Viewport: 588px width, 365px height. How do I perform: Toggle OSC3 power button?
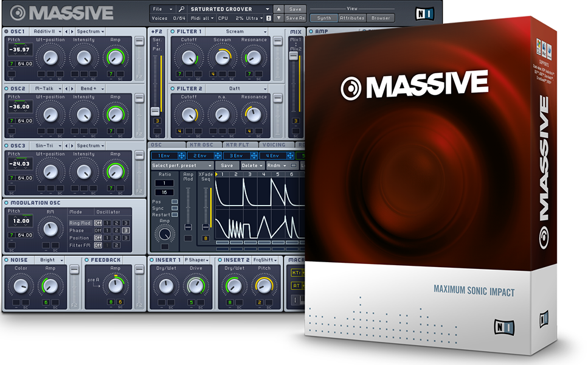tap(6, 145)
